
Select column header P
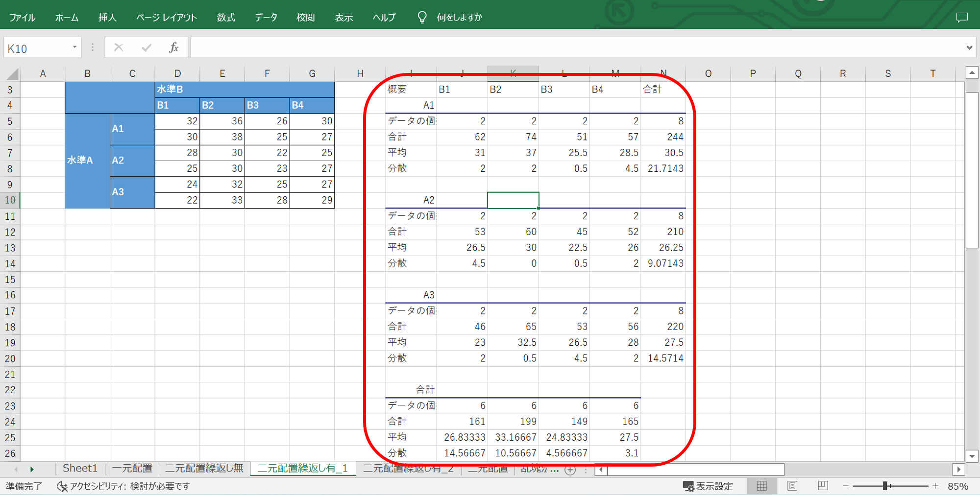(x=753, y=73)
